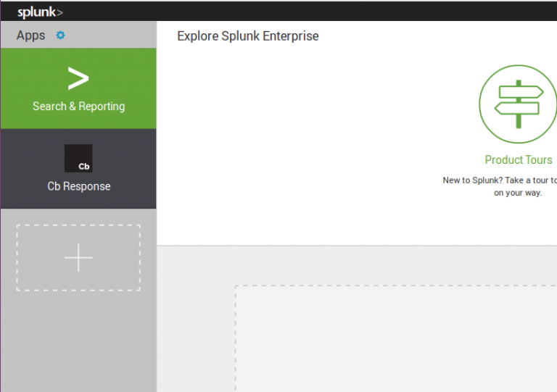557x392 pixels.
Task: Click the white chevron icon for Search & Reporting
Action: 78,78
